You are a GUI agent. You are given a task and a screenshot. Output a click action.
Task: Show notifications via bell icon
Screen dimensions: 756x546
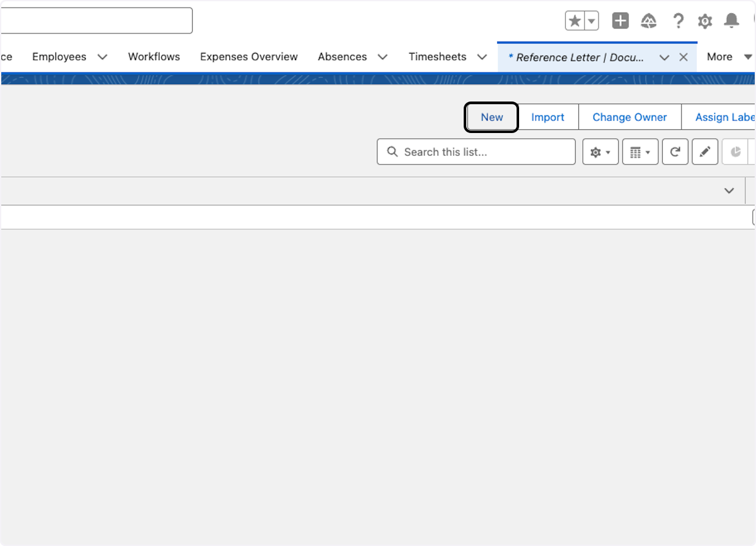pyautogui.click(x=731, y=21)
